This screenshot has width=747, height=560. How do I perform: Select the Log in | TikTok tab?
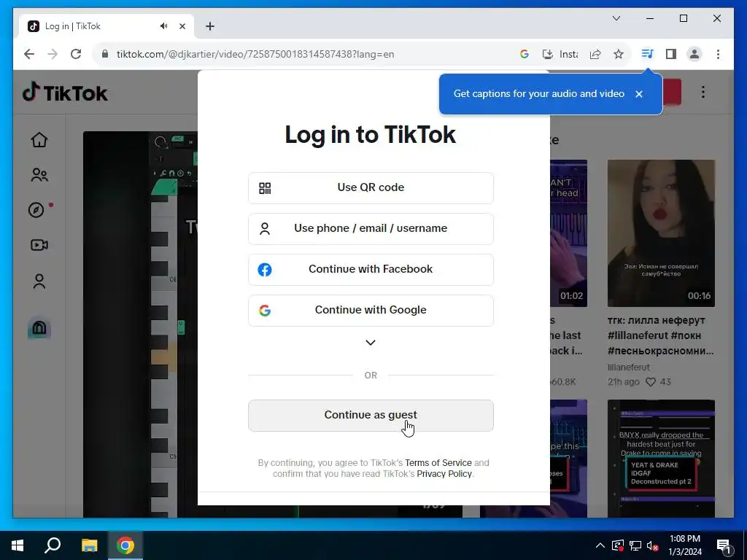107,26
